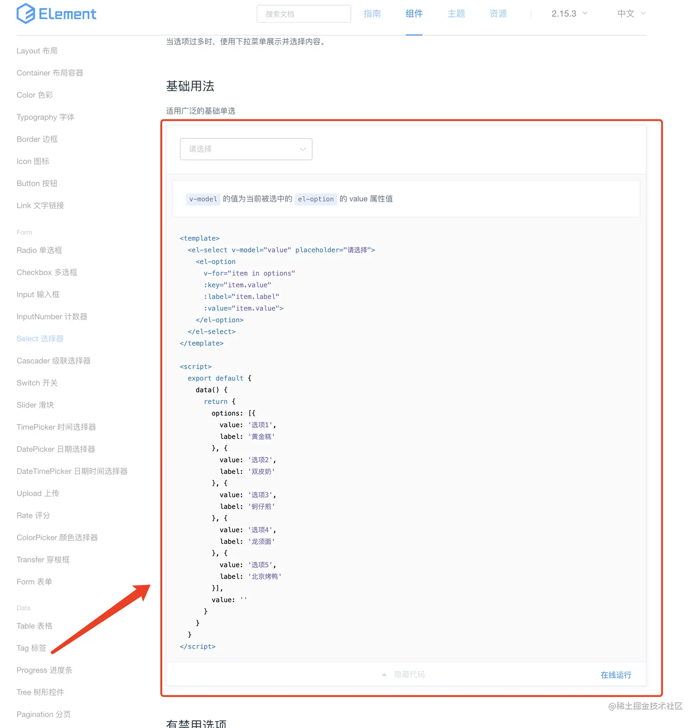This screenshot has height=728, width=700.
Task: Click the label '龙须面' code line
Action: [247, 541]
